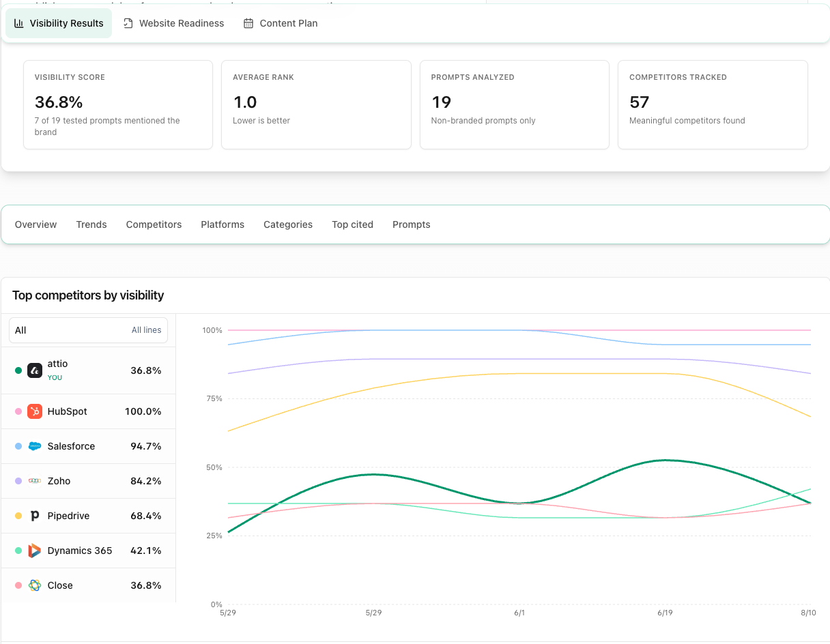Viewport: 830px width, 644px height.
Task: Click the blue color dot next to Salesforce
Action: click(18, 446)
